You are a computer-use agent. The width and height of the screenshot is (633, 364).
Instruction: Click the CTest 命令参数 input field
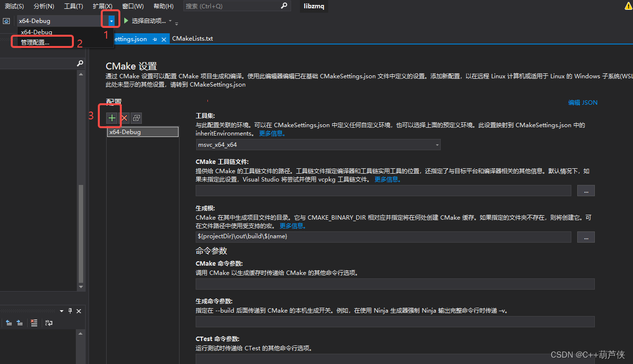395,359
